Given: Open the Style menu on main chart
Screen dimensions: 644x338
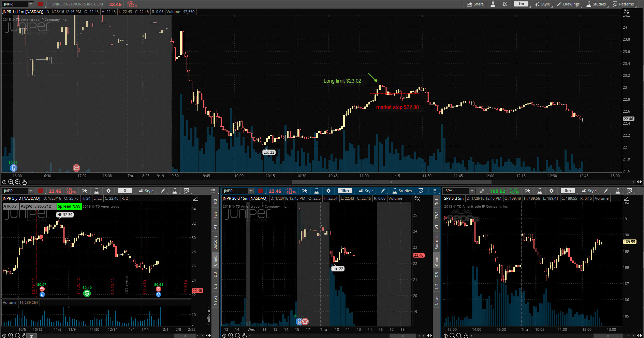Looking at the screenshot, I should pos(542,4).
